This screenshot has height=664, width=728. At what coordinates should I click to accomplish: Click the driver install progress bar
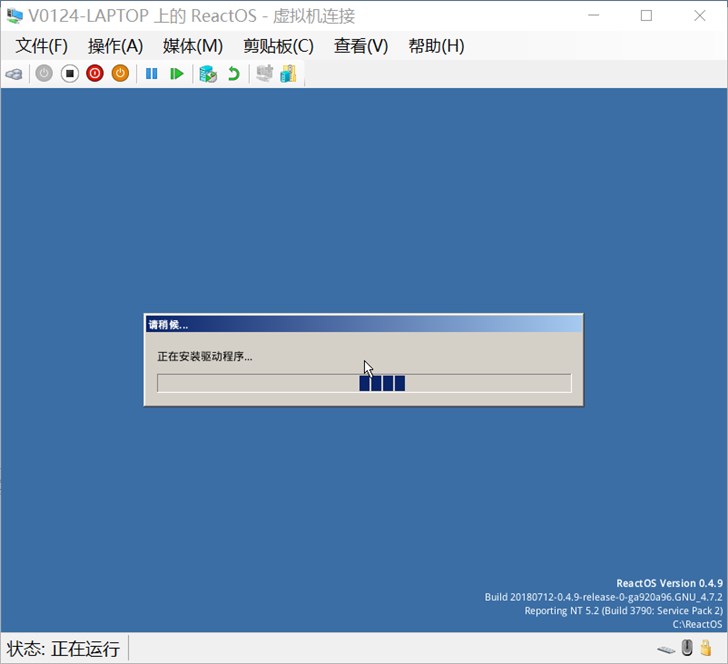(364, 383)
